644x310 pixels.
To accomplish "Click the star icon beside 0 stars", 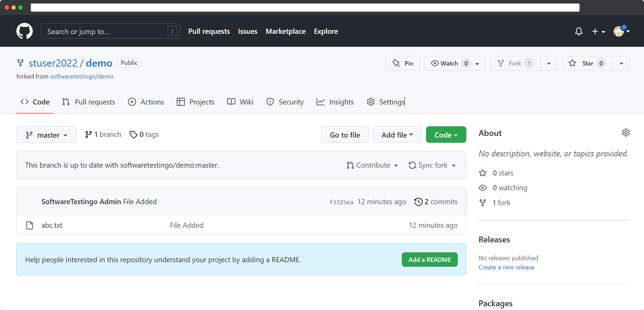I will coord(483,173).
